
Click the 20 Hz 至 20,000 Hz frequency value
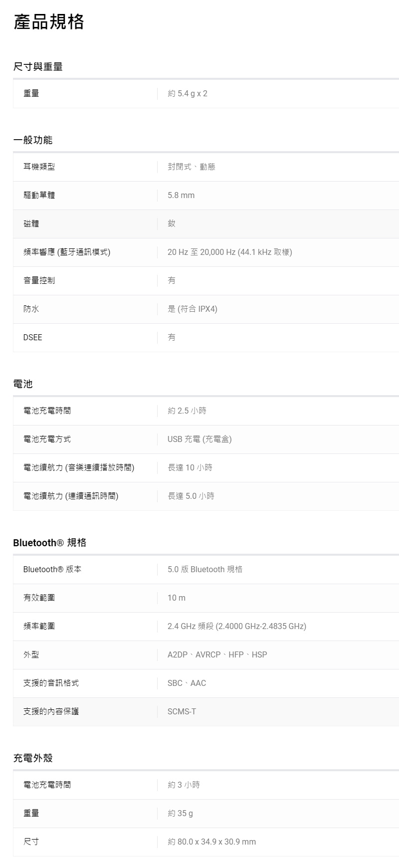point(229,252)
